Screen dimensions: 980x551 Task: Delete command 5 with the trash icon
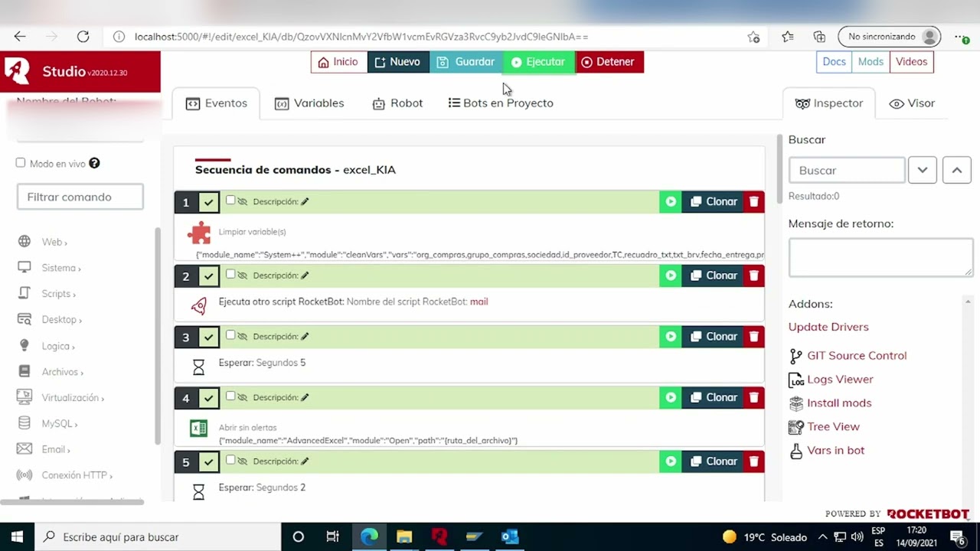(754, 461)
